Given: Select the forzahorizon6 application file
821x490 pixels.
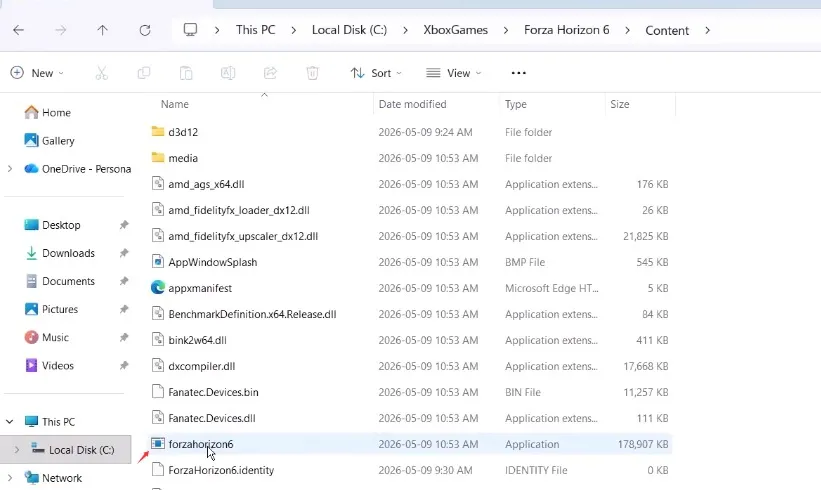Looking at the screenshot, I should click(410, 444).
